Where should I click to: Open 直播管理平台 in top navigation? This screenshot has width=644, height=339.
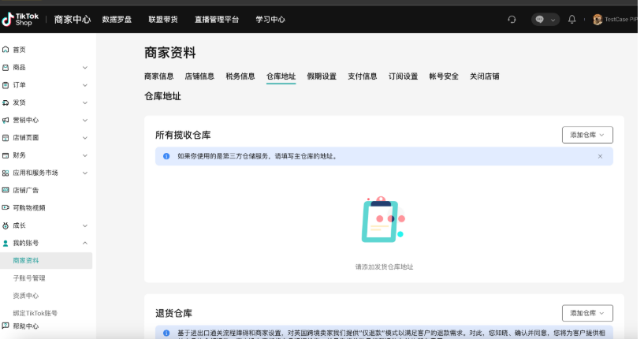click(217, 19)
